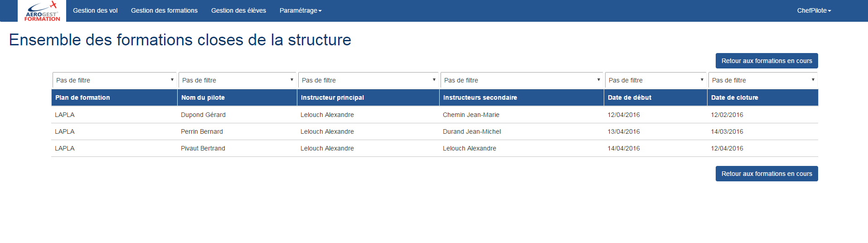Click the Aerogest Formation logo
This screenshot has width=868, height=243.
pyautogui.click(x=42, y=11)
